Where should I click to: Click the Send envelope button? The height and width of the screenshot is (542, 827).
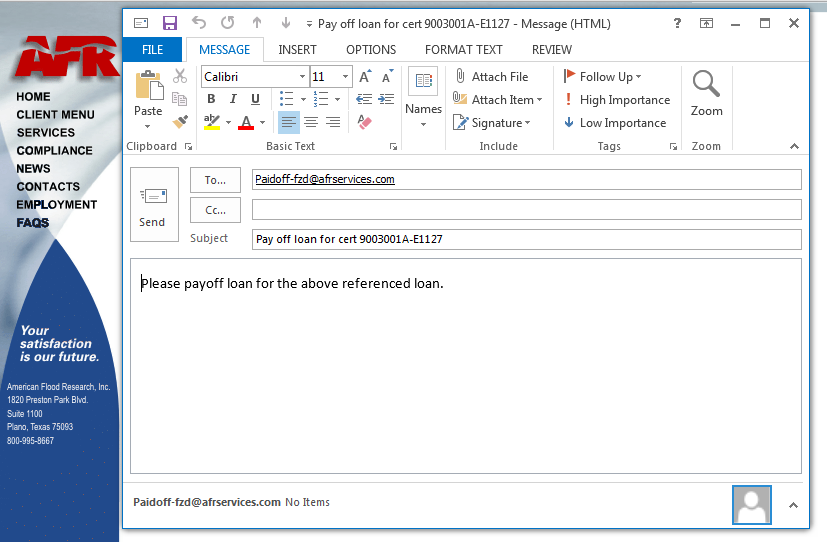153,204
